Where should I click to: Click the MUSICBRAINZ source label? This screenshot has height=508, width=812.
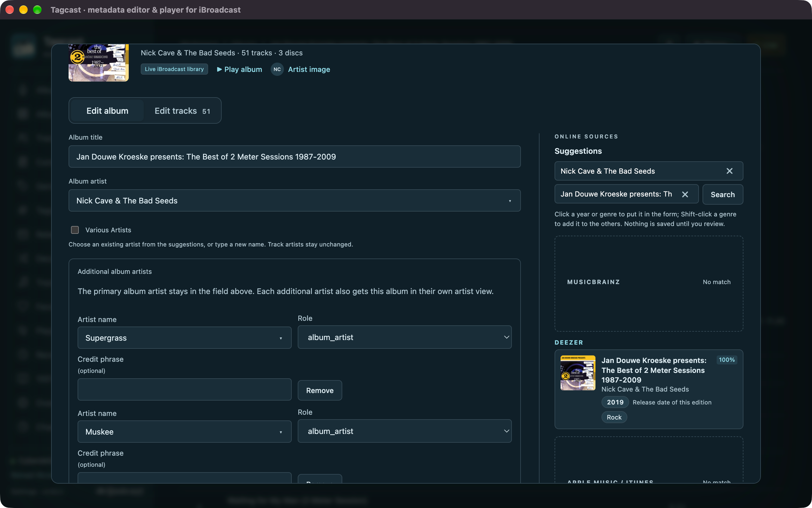pos(593,282)
